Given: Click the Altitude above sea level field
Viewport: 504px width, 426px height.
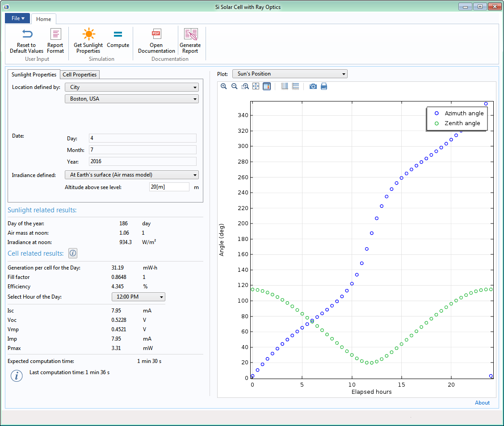Looking at the screenshot, I should 169,187.
